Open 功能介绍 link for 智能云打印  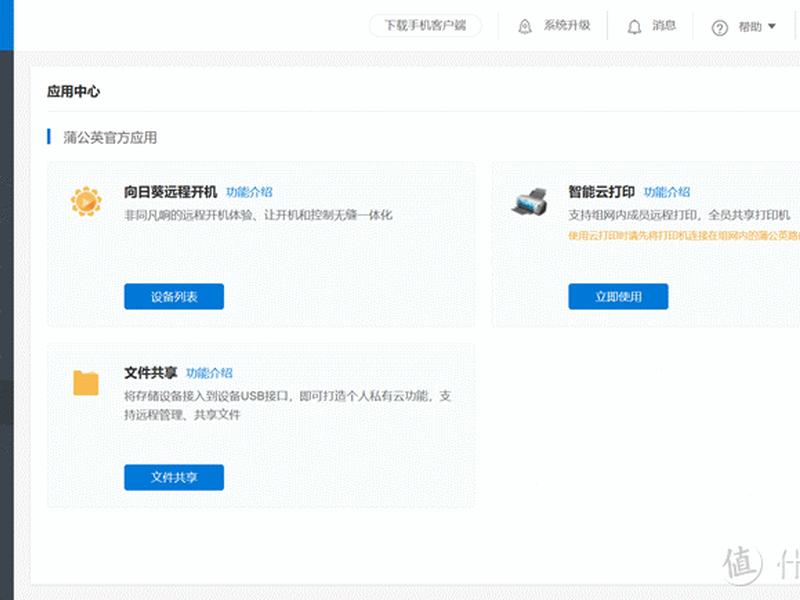(666, 192)
